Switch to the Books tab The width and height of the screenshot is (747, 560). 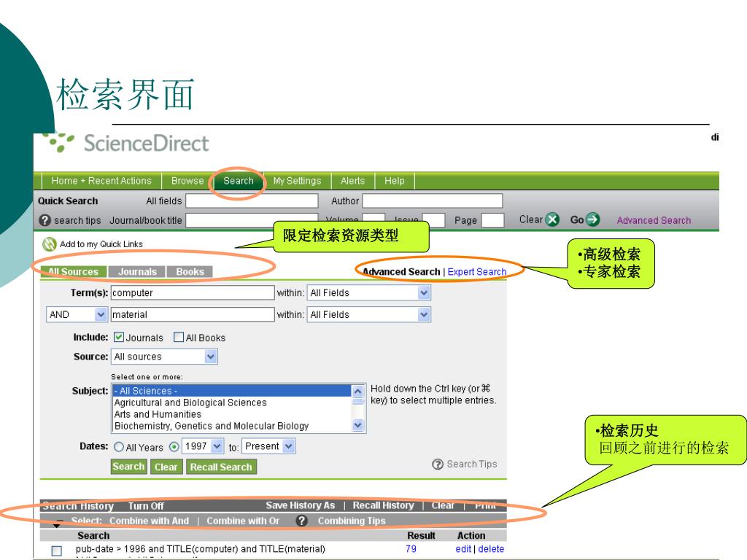[190, 271]
